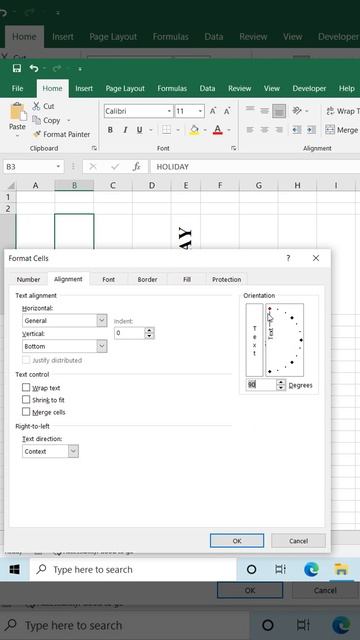
Task: Expand the Name Box dropdown arrow
Action: coord(58,167)
